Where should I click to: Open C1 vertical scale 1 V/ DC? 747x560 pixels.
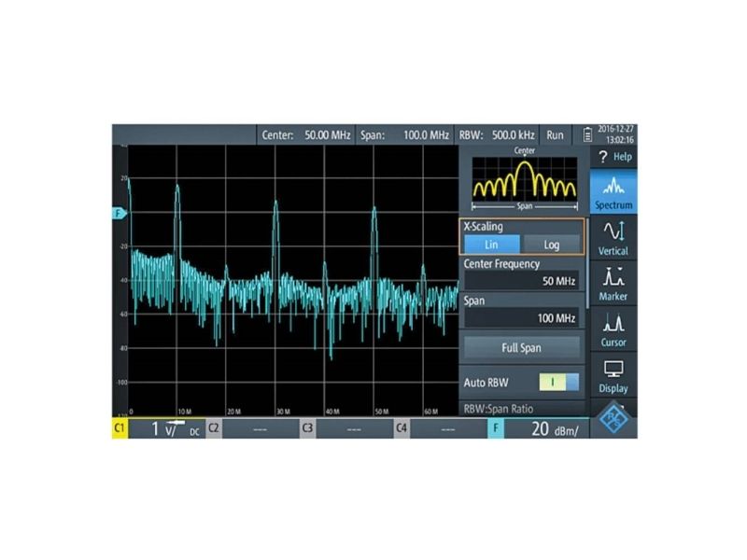[x=167, y=428]
